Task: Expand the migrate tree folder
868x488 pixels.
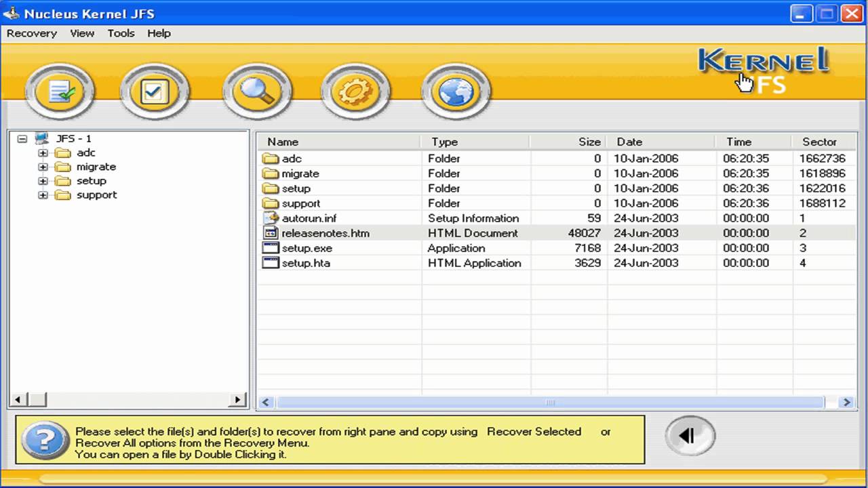Action: click(43, 167)
